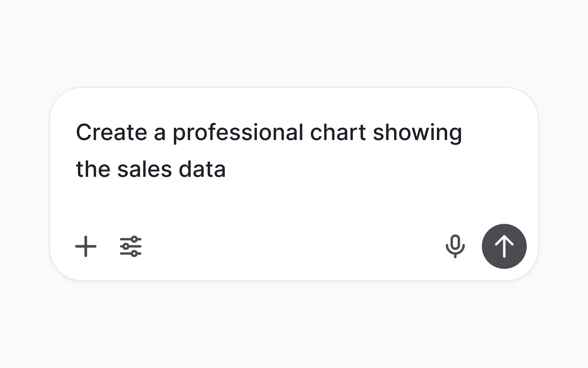Expand attachment options from plus button
Viewport: 588px width, 368px height.
click(x=85, y=247)
